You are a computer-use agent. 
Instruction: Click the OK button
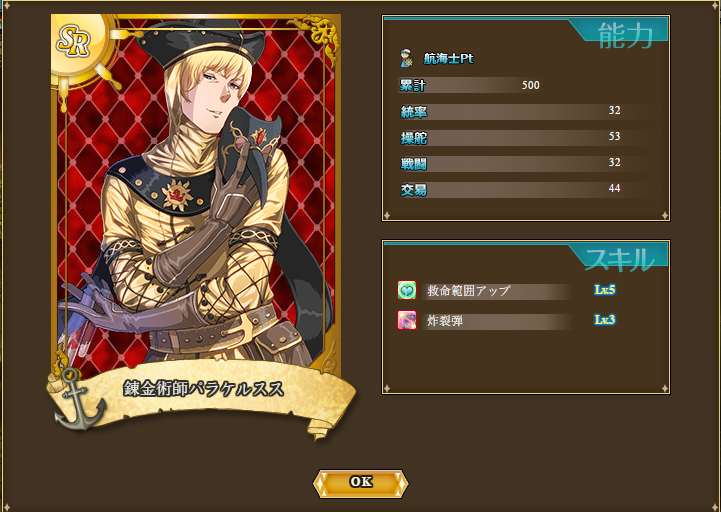[x=360, y=483]
